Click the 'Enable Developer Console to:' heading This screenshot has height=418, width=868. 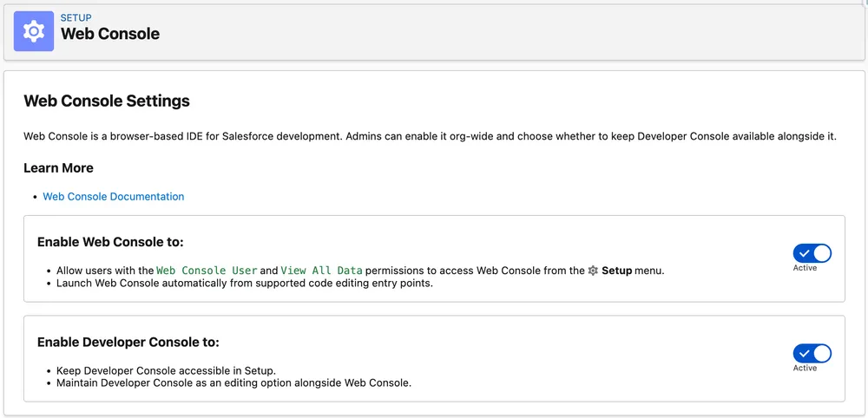128,343
